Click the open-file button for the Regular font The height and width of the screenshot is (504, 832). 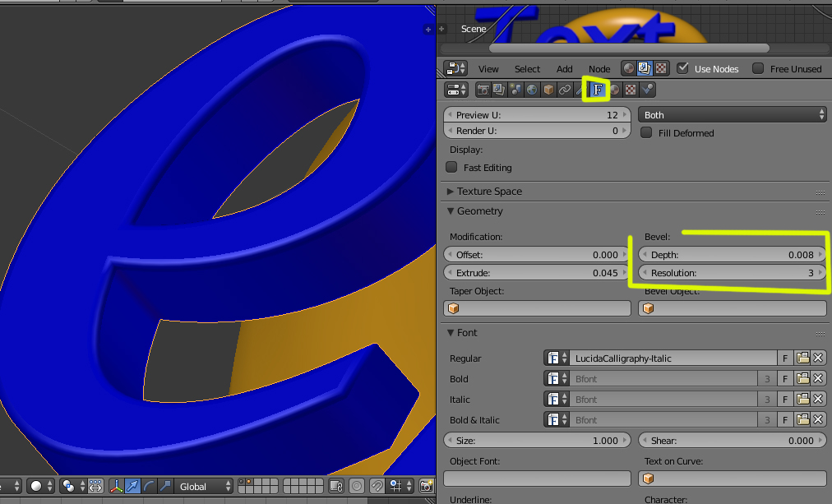click(x=803, y=358)
